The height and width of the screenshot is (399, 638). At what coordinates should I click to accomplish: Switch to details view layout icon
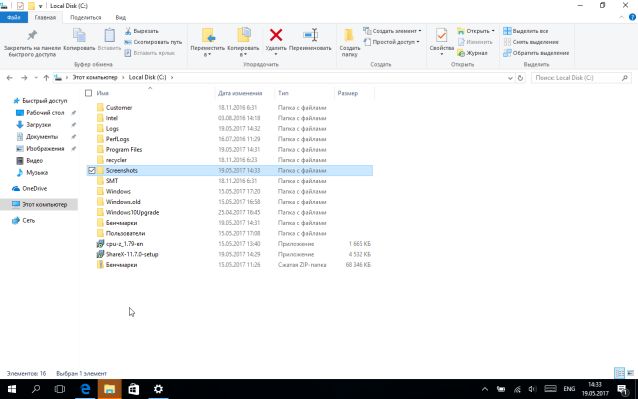(619, 373)
